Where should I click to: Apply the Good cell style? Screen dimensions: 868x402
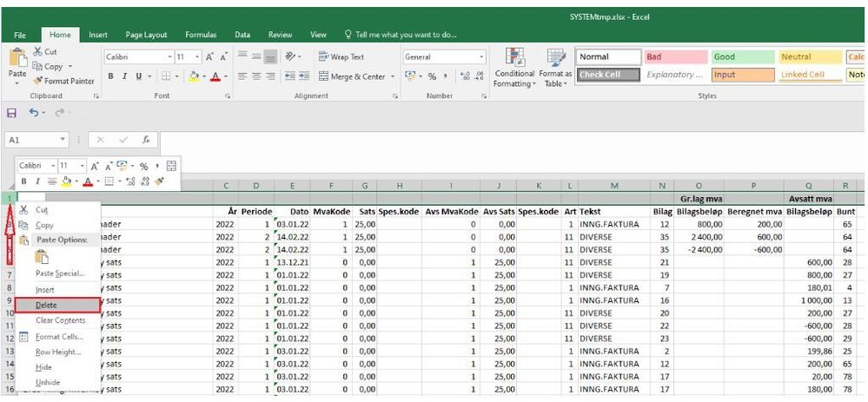744,57
